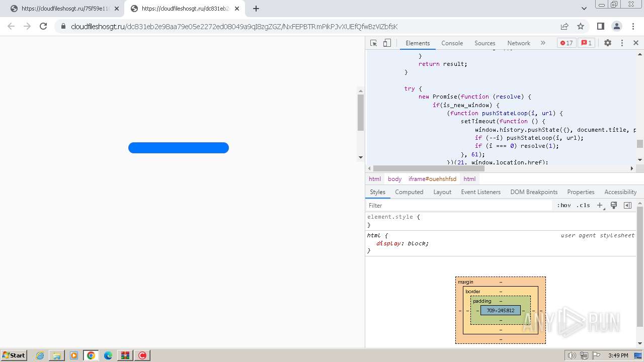644x362 pixels.
Task: Click the blue progress bar on the page
Action: click(179, 148)
